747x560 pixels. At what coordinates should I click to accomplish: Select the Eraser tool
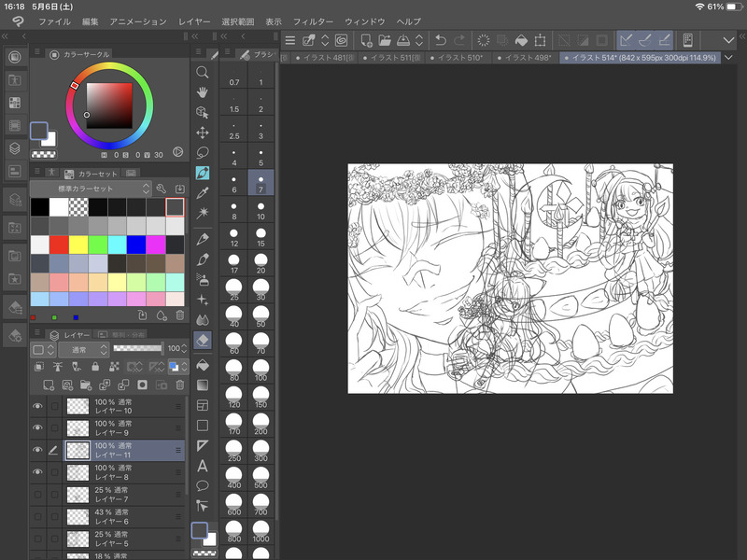(x=203, y=341)
